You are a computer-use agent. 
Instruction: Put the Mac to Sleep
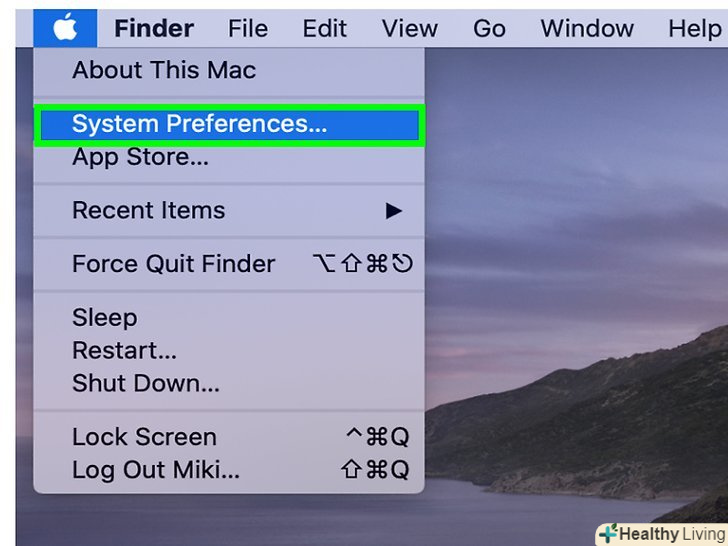(x=104, y=318)
